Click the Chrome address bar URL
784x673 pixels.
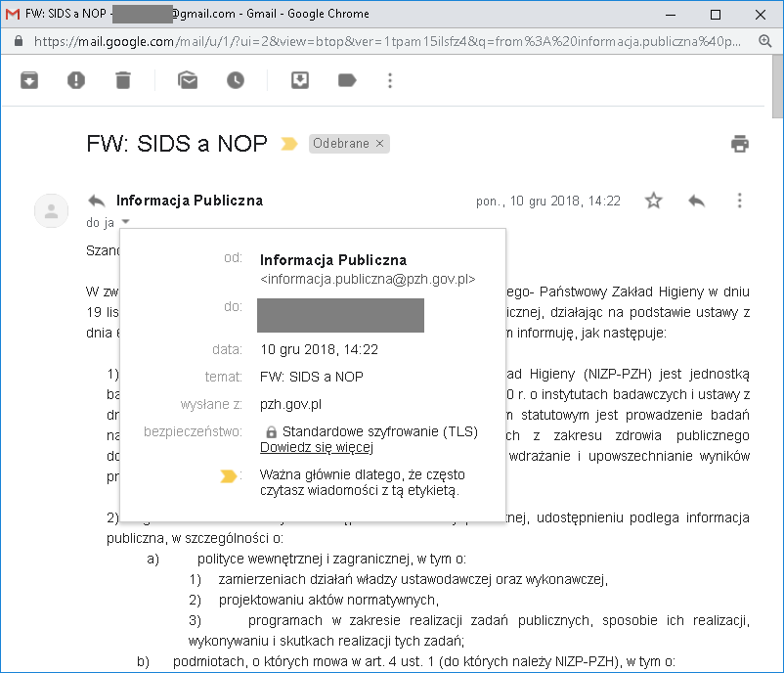pos(391,42)
